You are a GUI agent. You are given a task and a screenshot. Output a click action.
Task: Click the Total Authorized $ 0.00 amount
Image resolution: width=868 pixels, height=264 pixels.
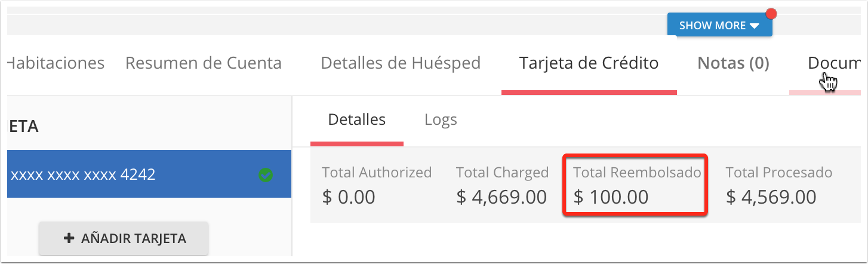tap(349, 197)
